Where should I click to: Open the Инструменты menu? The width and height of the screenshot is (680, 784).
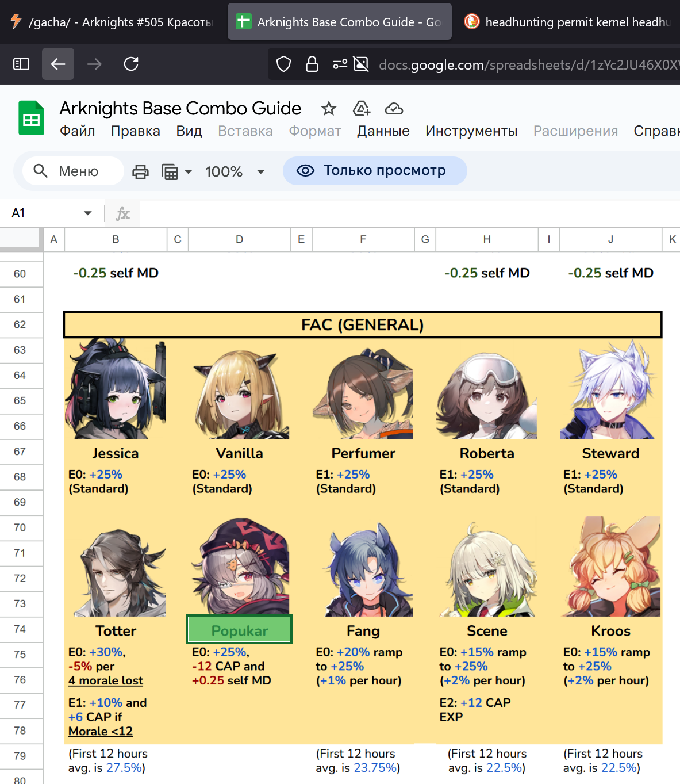pos(471,131)
